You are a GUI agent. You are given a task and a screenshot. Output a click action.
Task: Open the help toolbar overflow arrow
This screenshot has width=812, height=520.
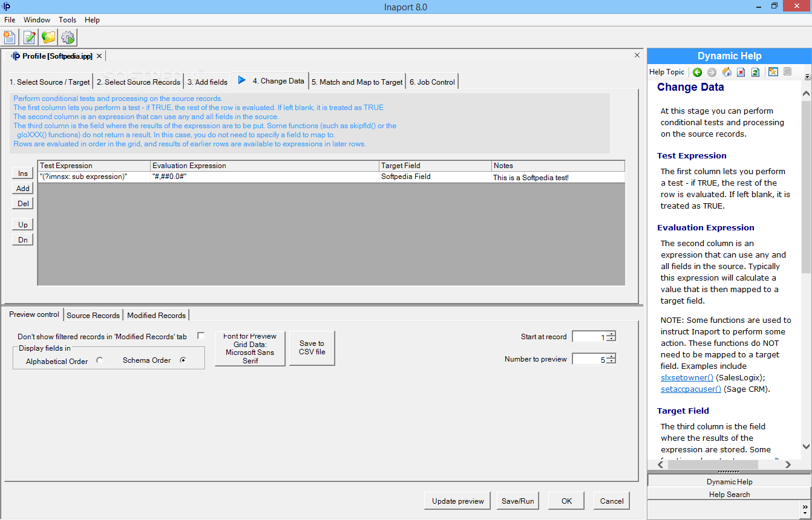[x=807, y=77]
